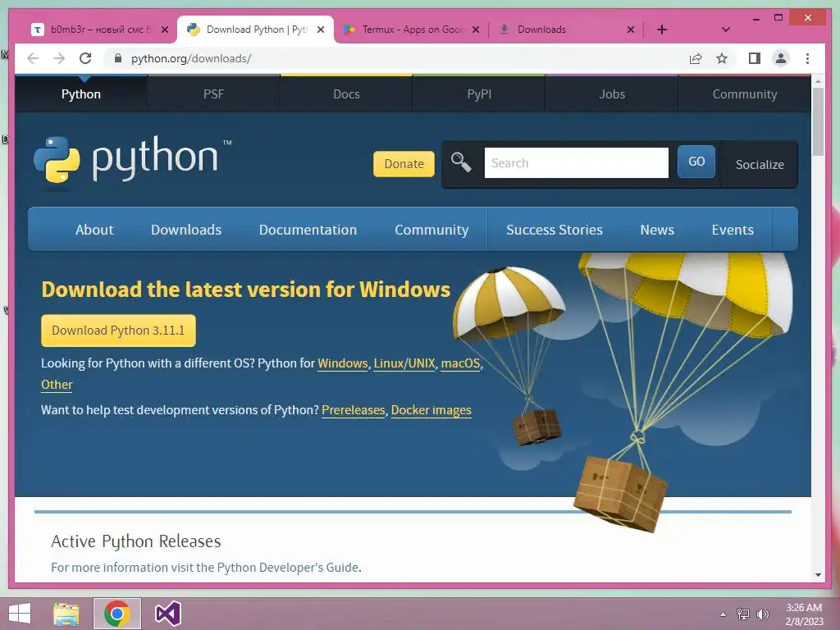Viewport: 840px width, 630px height.
Task: Click the Chrome taskbar icon
Action: tap(116, 614)
